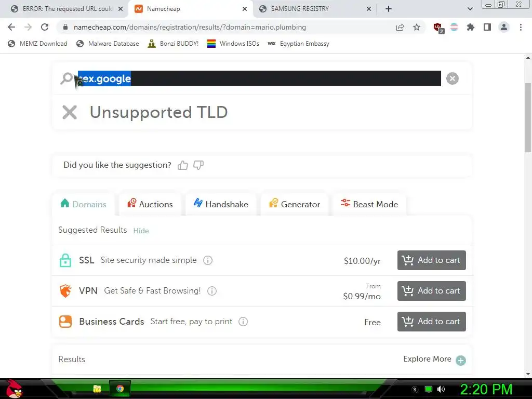Image resolution: width=532 pixels, height=399 pixels.
Task: Click the striped flag extension icon
Action: (x=454, y=27)
